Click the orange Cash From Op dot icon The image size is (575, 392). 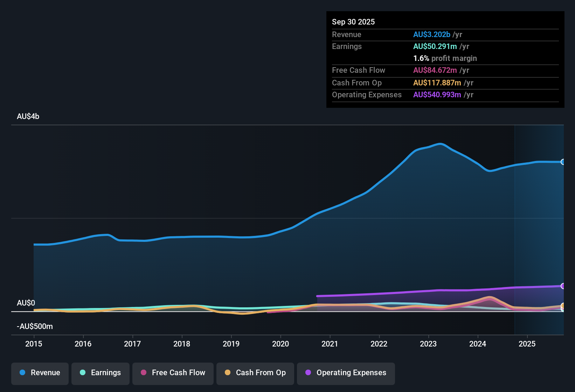[228, 373]
